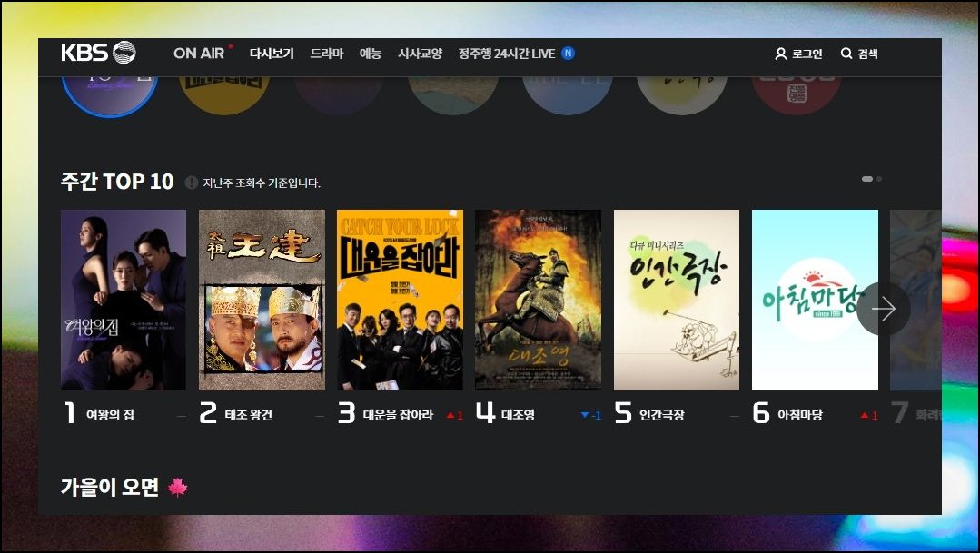Open the 아침마당 poster
The width and height of the screenshot is (980, 553).
(815, 300)
